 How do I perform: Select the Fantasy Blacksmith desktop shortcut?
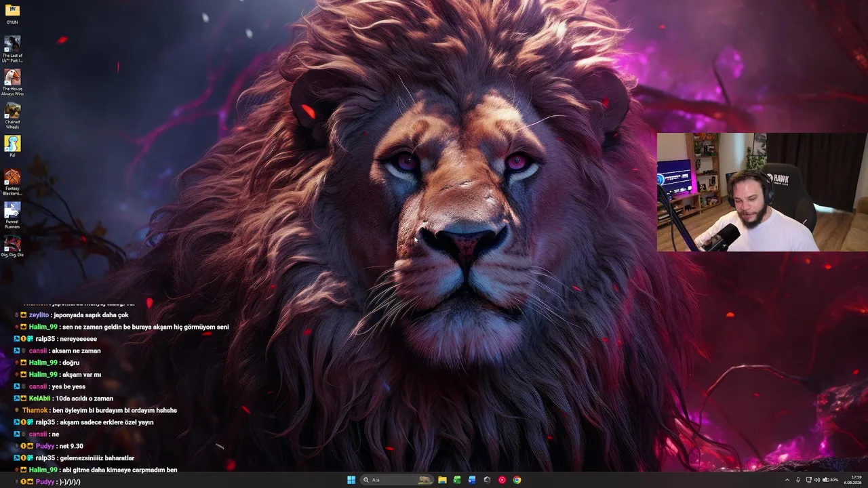pyautogui.click(x=12, y=182)
